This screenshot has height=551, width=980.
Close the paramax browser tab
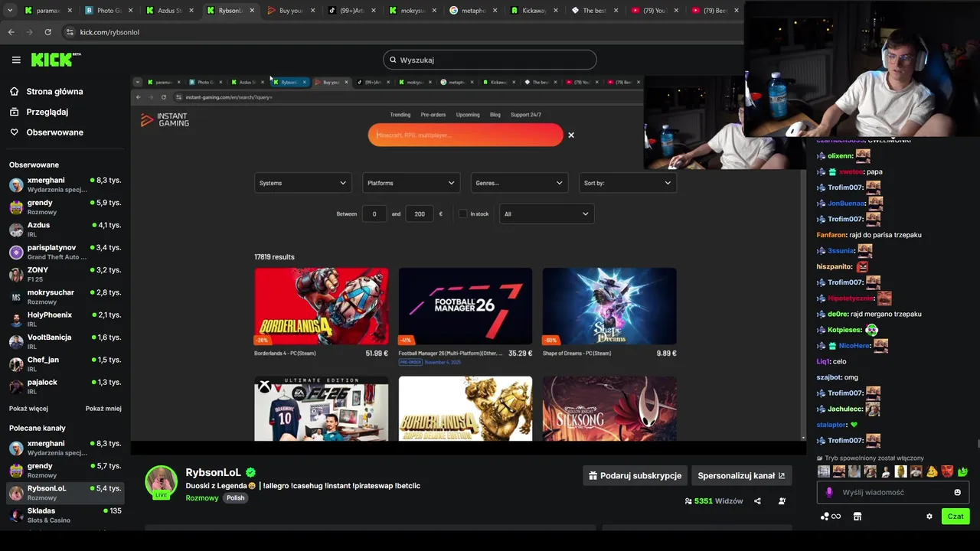(70, 11)
